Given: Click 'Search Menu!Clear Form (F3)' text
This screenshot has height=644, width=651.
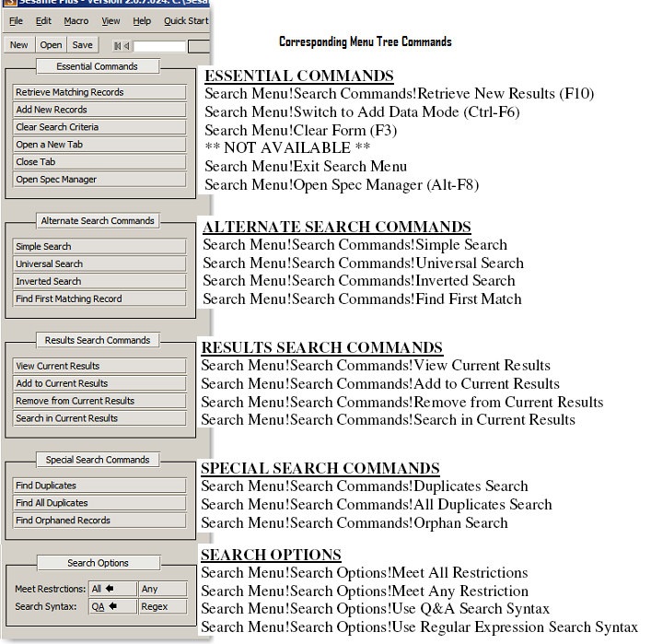Looking at the screenshot, I should (300, 131).
